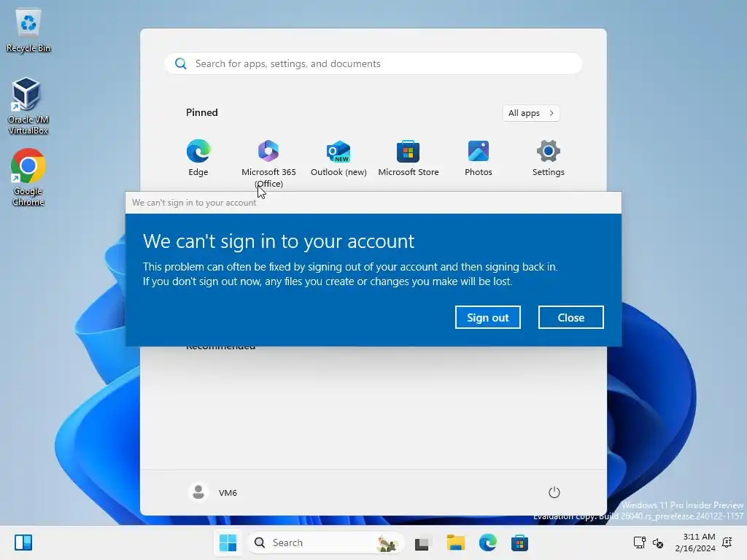
Task: Open the Power options button
Action: (554, 492)
